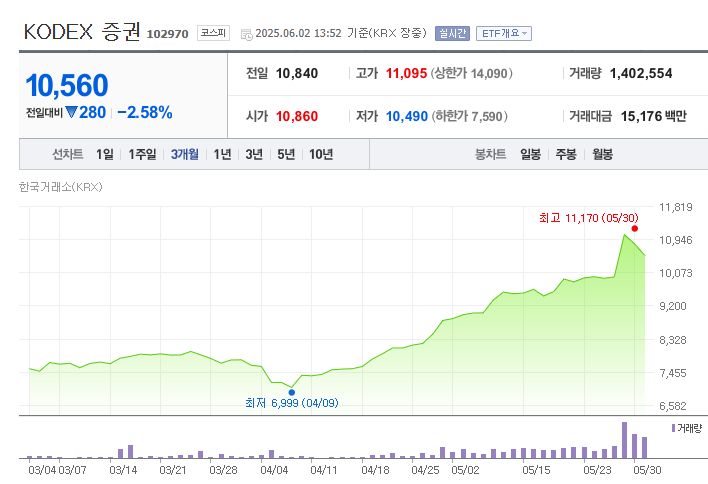This screenshot has height=484, width=708.
Task: Select the 3개월 line chart tab
Action: click(185, 154)
